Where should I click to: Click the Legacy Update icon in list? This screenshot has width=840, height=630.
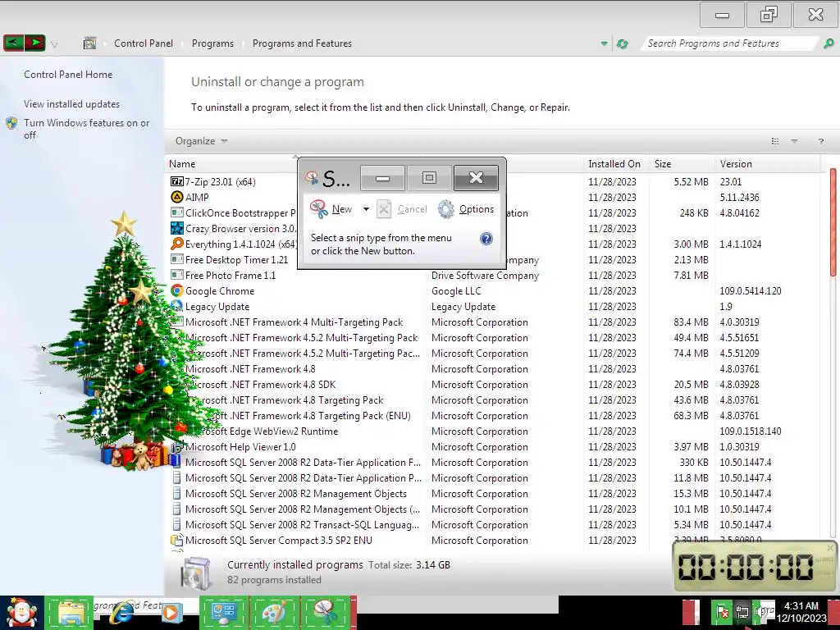(x=177, y=306)
